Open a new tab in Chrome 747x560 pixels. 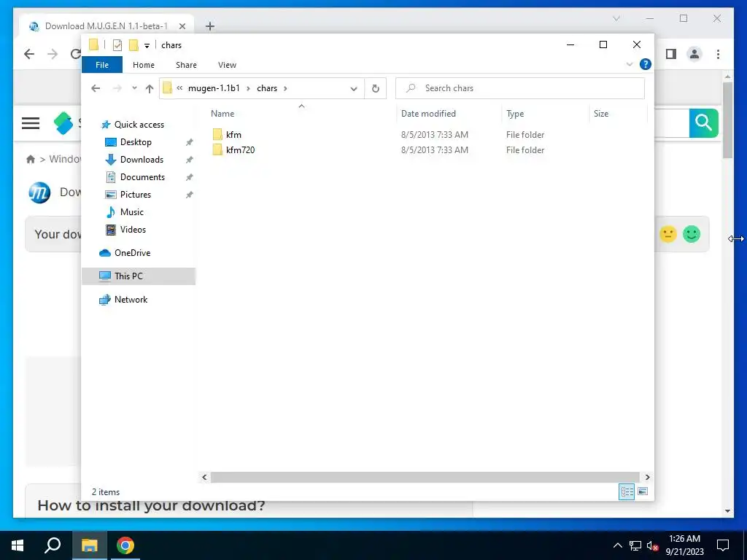click(x=210, y=26)
